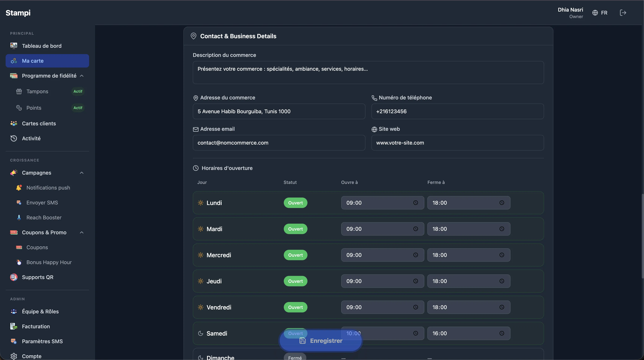
Task: Open the clock picker for Mardi closing time
Action: click(x=502, y=229)
